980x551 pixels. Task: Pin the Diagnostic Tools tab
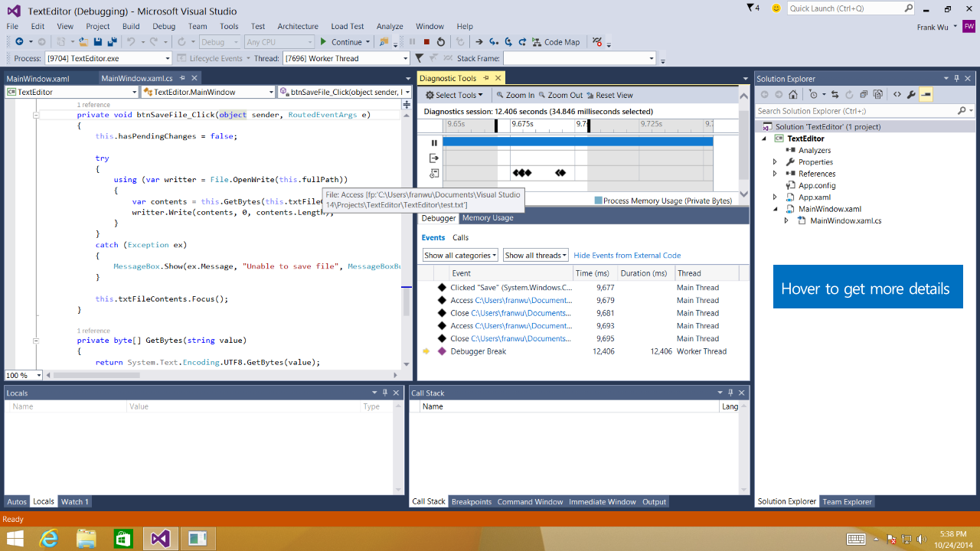tap(485, 78)
